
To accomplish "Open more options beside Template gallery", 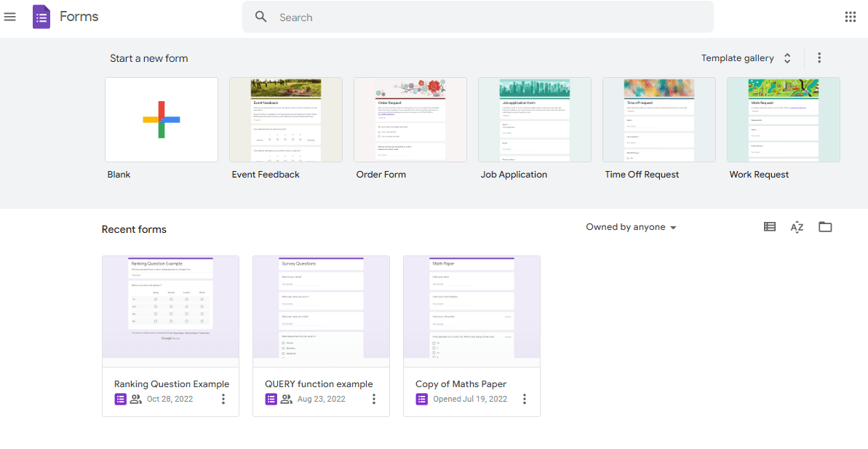I will (819, 57).
